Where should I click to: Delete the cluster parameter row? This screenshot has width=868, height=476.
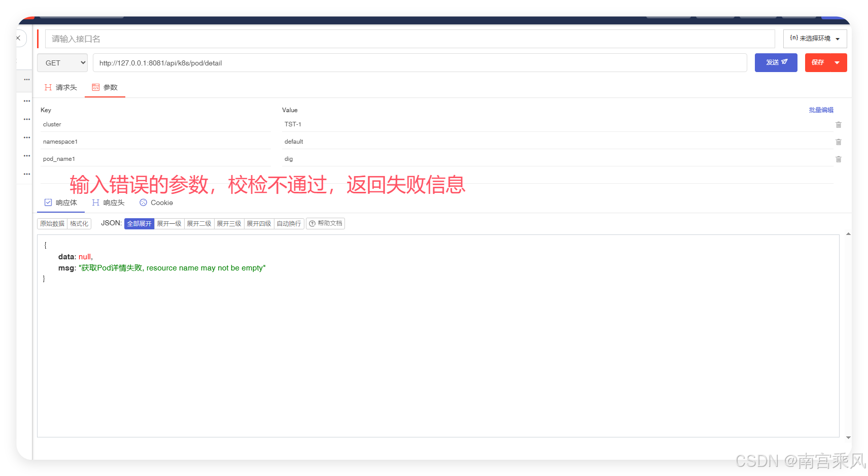[838, 125]
